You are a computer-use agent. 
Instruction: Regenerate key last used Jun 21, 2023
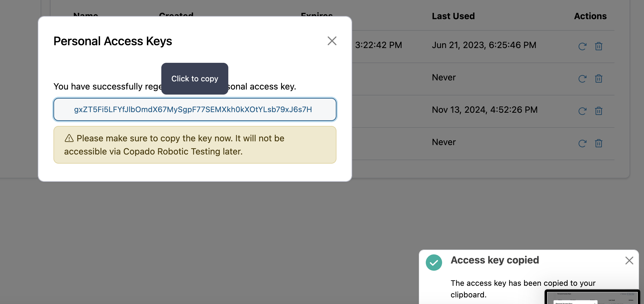pos(582,46)
